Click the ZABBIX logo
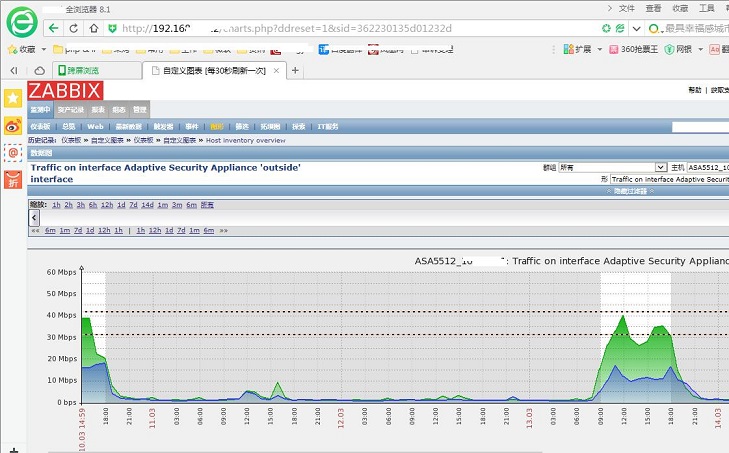The width and height of the screenshot is (729, 453). tap(66, 91)
